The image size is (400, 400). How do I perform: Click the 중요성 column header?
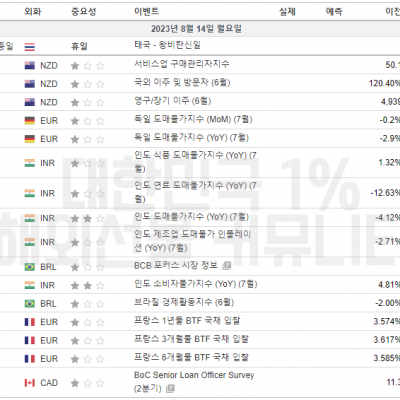click(x=84, y=12)
